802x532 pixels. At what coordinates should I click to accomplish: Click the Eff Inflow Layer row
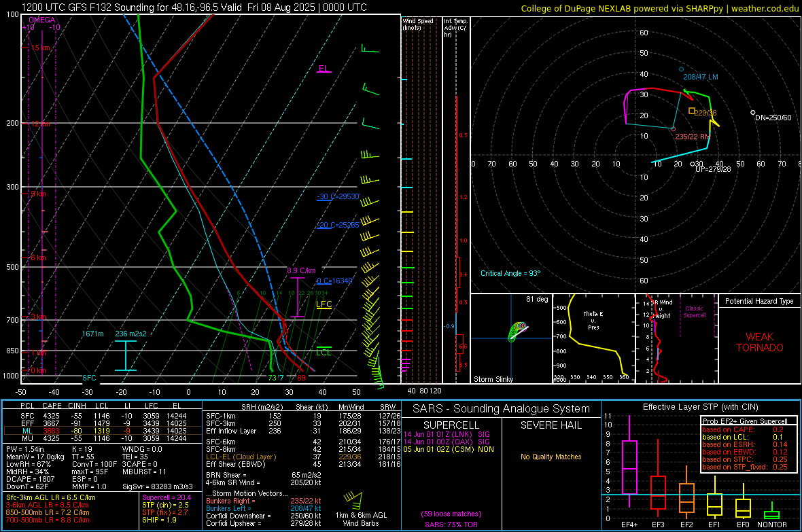303,431
